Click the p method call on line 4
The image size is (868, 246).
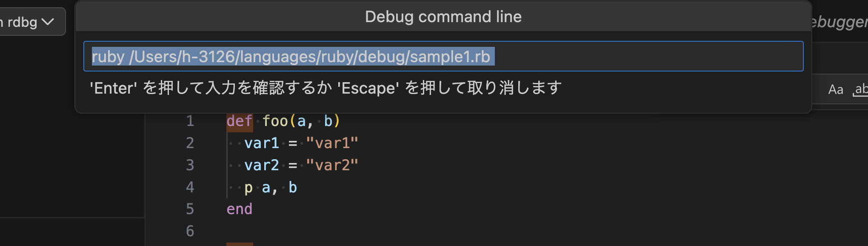click(x=248, y=187)
